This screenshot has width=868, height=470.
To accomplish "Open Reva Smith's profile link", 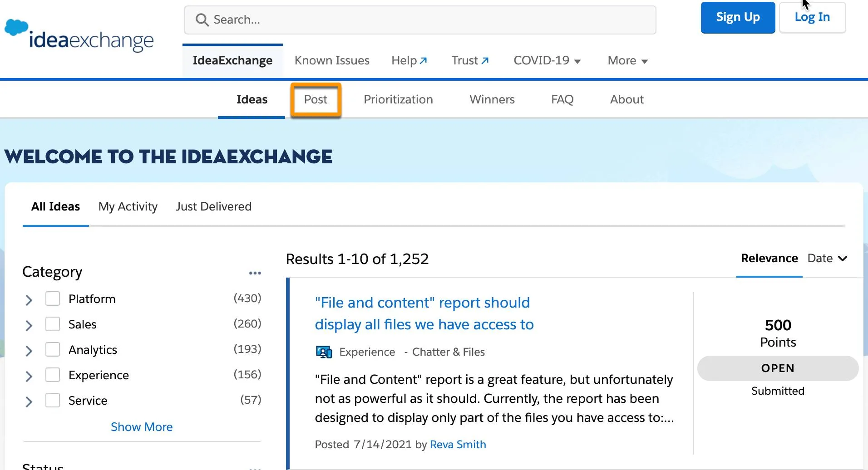I will tap(458, 445).
